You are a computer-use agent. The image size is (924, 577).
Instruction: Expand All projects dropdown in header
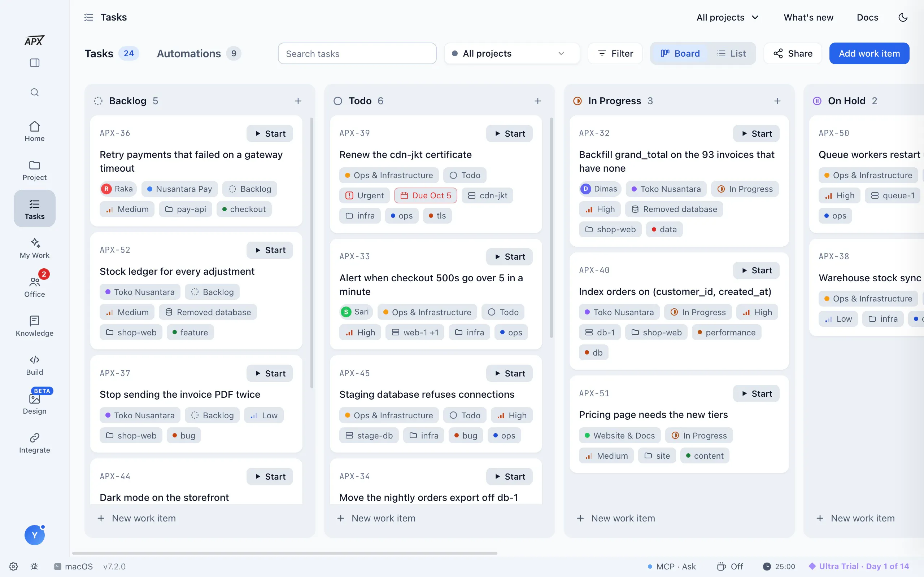727,17
